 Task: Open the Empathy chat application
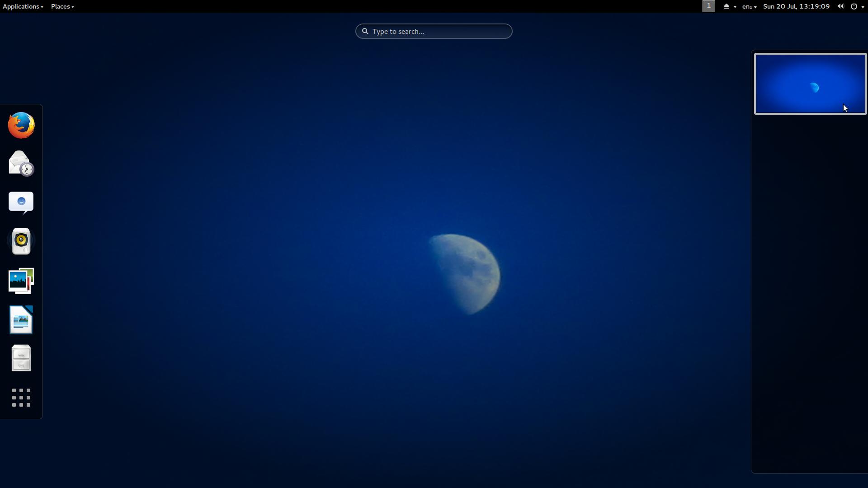click(x=21, y=202)
